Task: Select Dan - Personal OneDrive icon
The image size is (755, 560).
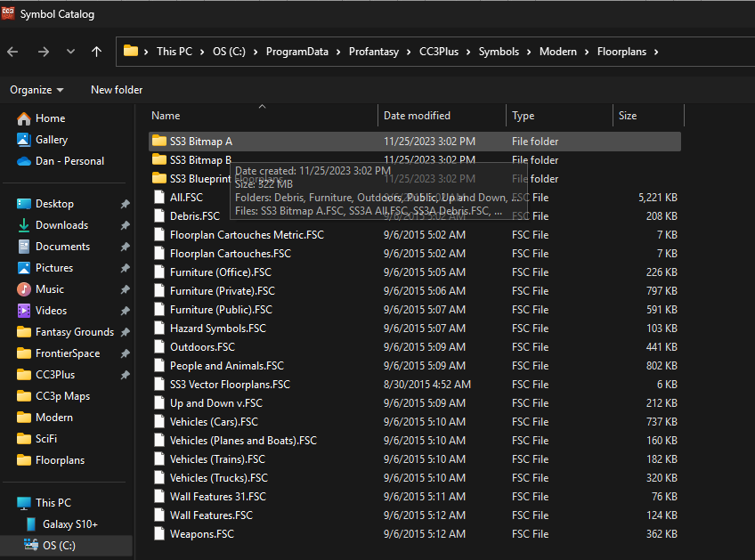Action: [x=24, y=161]
